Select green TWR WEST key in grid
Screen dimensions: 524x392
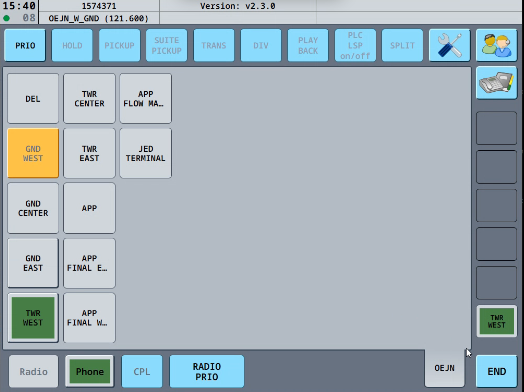point(33,317)
